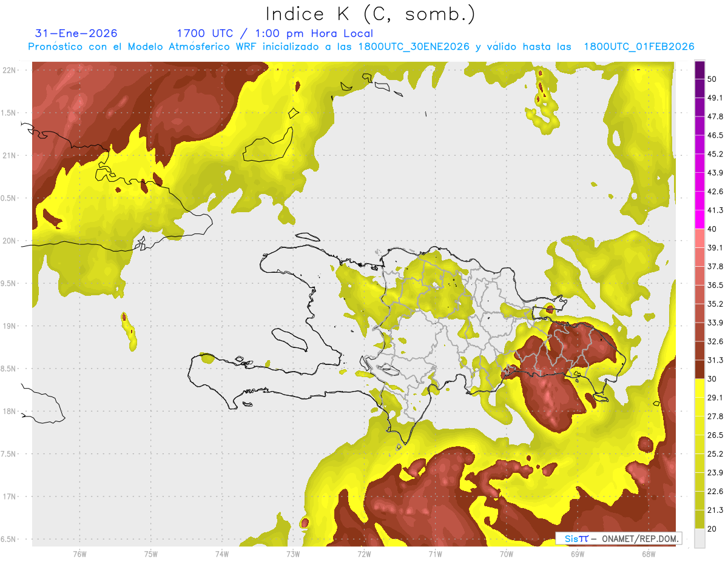Click "1700 UTC / 1:00 pm Hora Local" text

click(274, 33)
